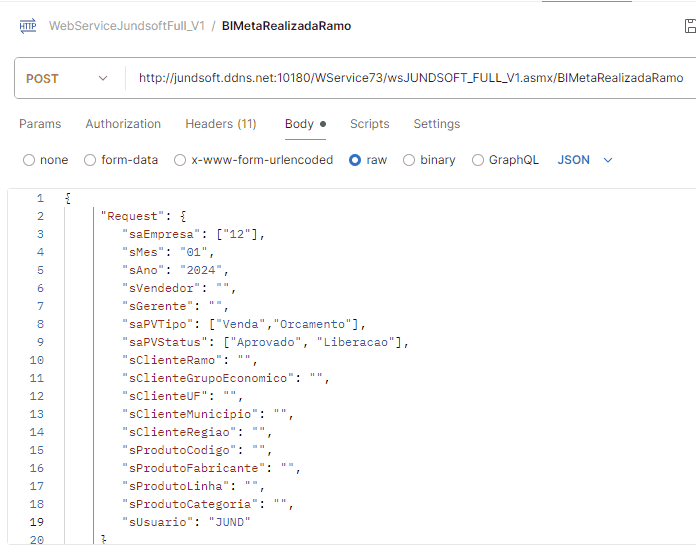Switch to the Settings tab
Screen dimensions: 696x547
(437, 124)
